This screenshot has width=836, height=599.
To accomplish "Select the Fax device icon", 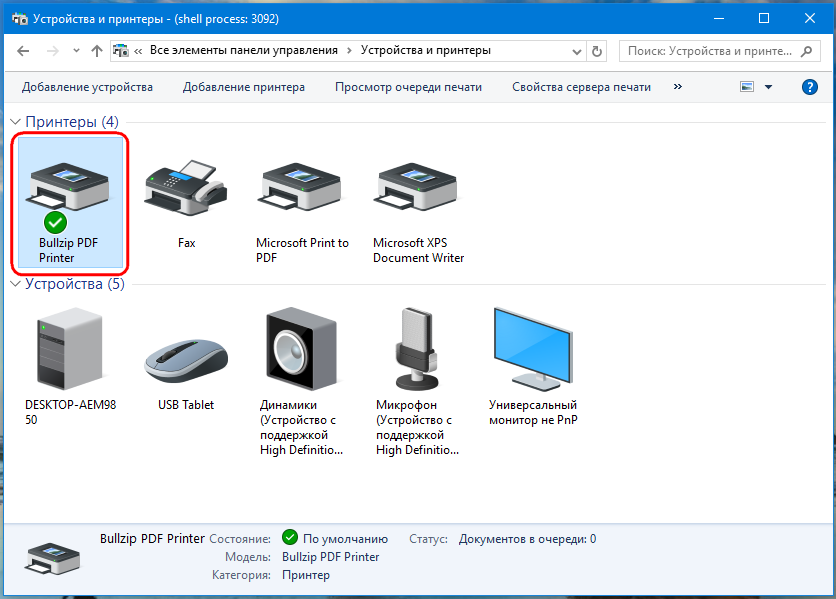I will coord(186,187).
